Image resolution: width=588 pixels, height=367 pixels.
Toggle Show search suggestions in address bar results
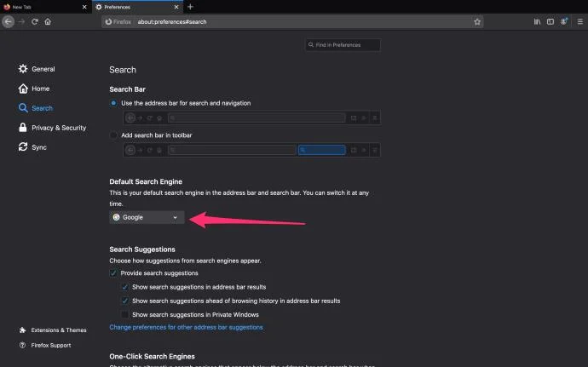(125, 287)
